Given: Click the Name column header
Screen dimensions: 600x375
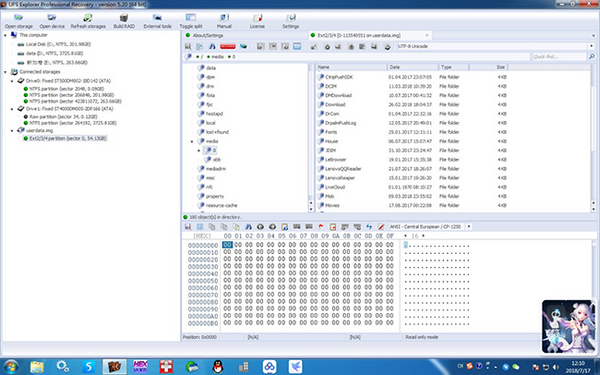Looking at the screenshot, I should [351, 67].
